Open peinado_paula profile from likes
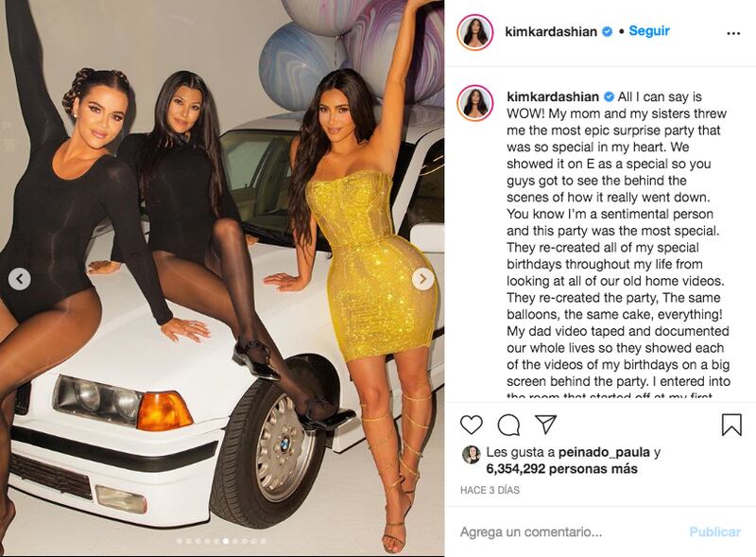Viewport: 756px width, 557px height. tap(604, 452)
